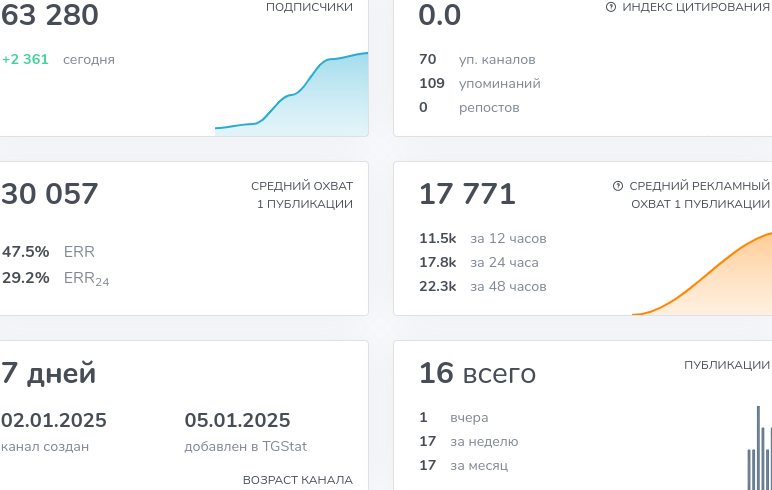Open the 17 за неделю publications row
This screenshot has width=772, height=490.
click(468, 441)
